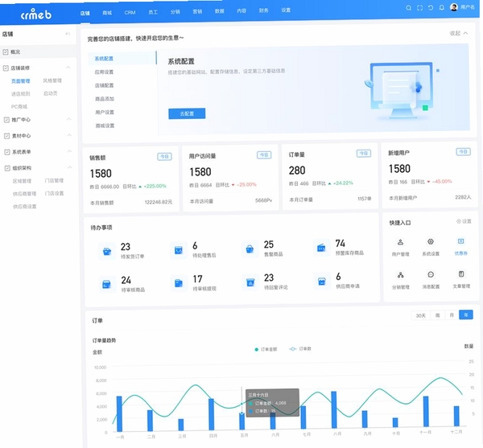Click the user avatar picture
The width and height of the screenshot is (483, 448).
tap(454, 7)
